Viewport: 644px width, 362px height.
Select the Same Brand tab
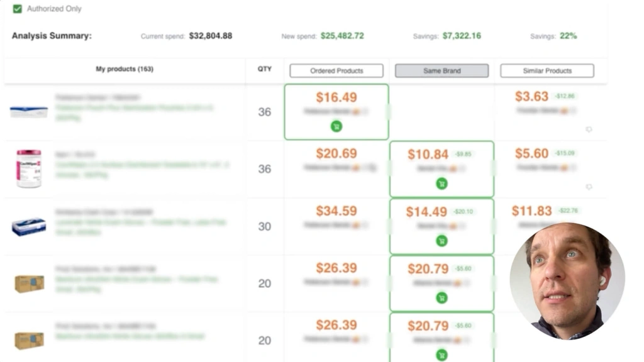point(441,71)
